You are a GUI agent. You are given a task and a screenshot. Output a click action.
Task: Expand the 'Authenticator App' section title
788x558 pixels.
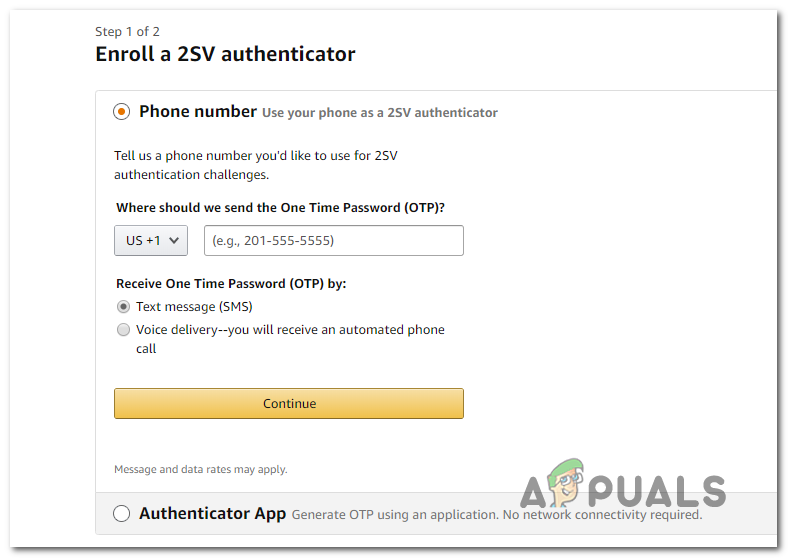coord(212,514)
